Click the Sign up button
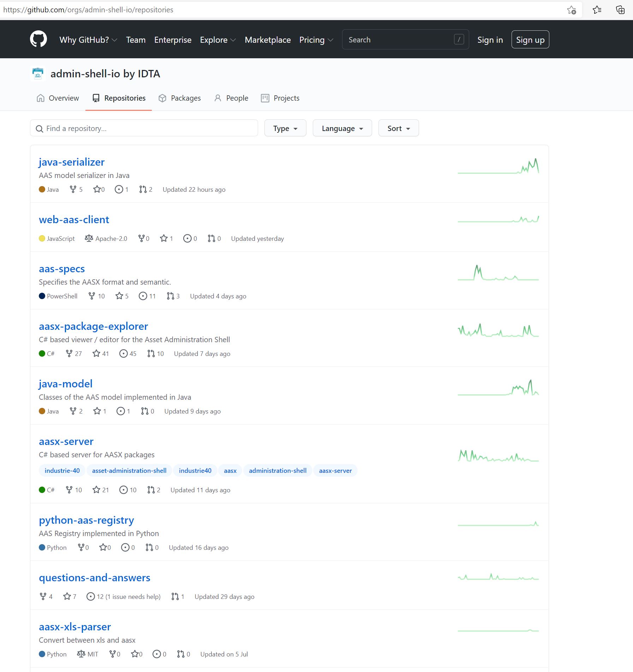This screenshot has height=672, width=633. pos(530,40)
